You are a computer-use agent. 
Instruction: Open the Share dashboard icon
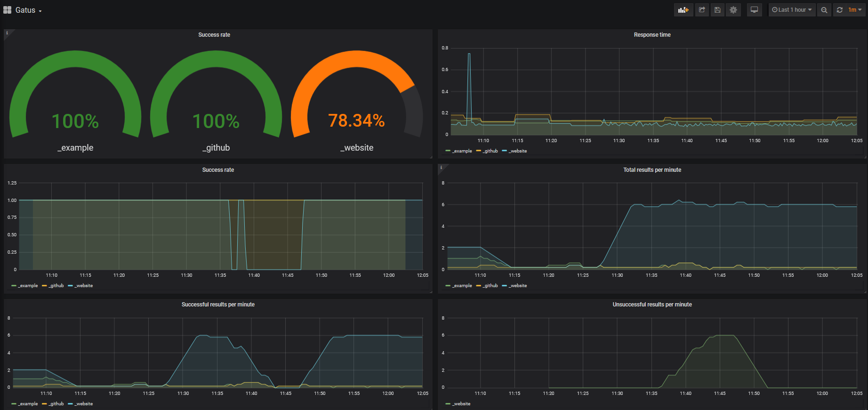702,10
